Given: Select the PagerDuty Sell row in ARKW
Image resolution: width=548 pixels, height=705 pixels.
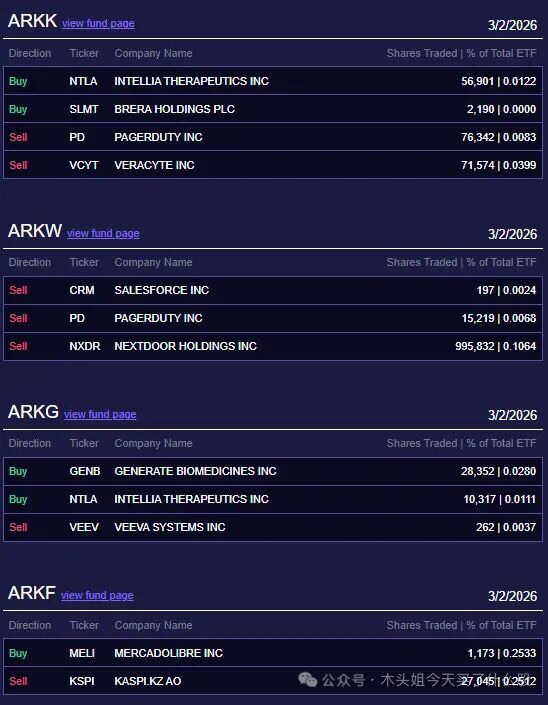Looking at the screenshot, I should [x=273, y=318].
